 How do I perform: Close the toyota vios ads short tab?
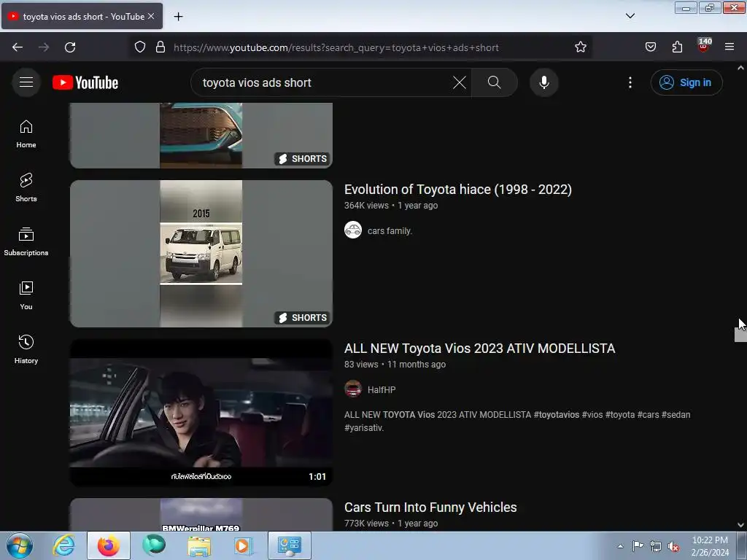pyautogui.click(x=151, y=16)
